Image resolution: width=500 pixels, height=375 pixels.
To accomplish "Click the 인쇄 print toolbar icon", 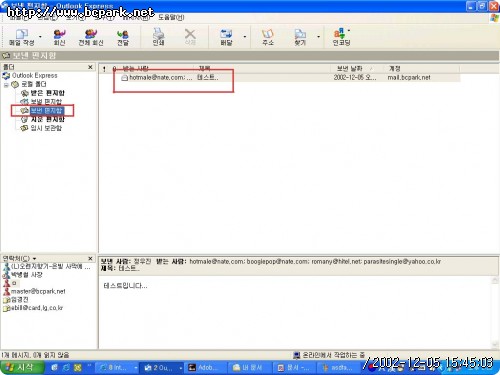I will point(158,37).
